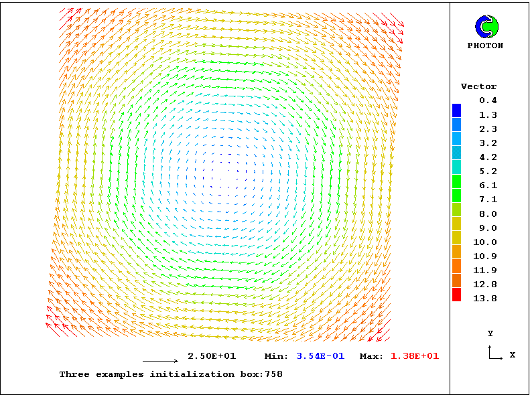Click the 'Three examples initialization' caption
532x397 pixels.
171,374
